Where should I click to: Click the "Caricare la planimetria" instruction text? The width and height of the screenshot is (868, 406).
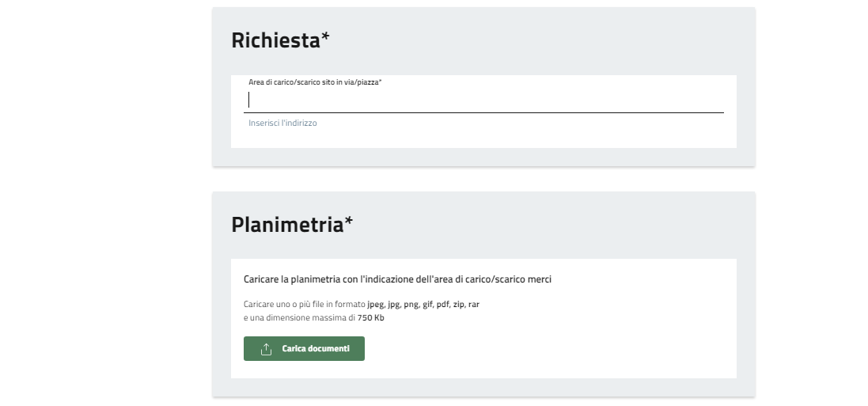click(397, 279)
